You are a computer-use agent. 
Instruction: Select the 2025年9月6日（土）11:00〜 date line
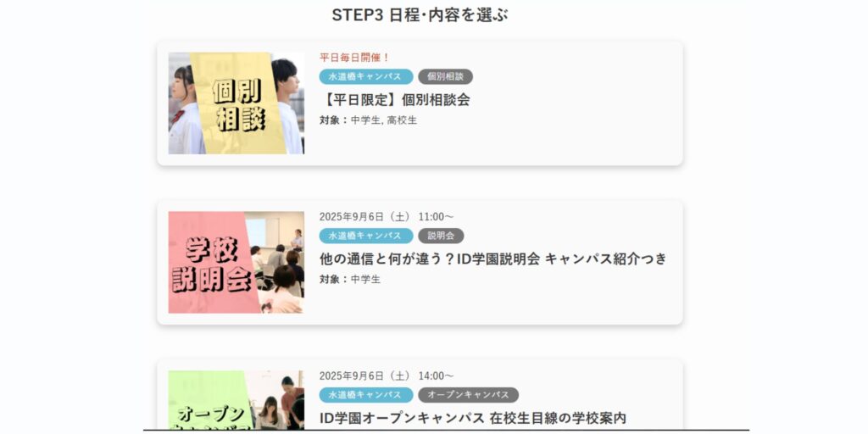387,217
